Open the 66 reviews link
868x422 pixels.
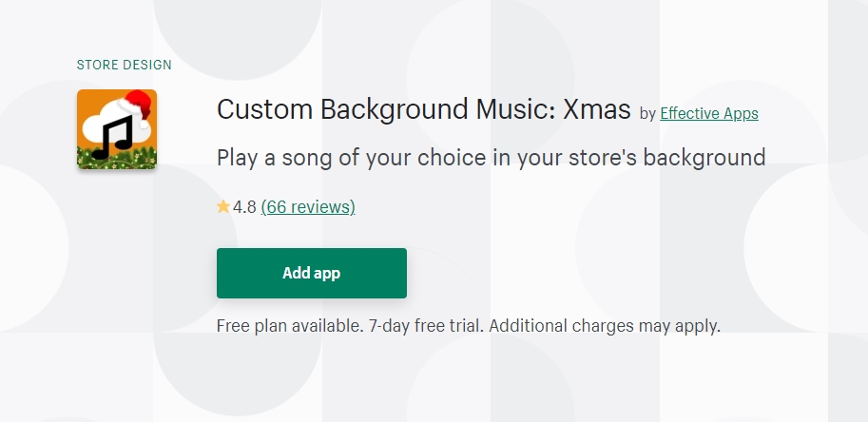point(308,207)
